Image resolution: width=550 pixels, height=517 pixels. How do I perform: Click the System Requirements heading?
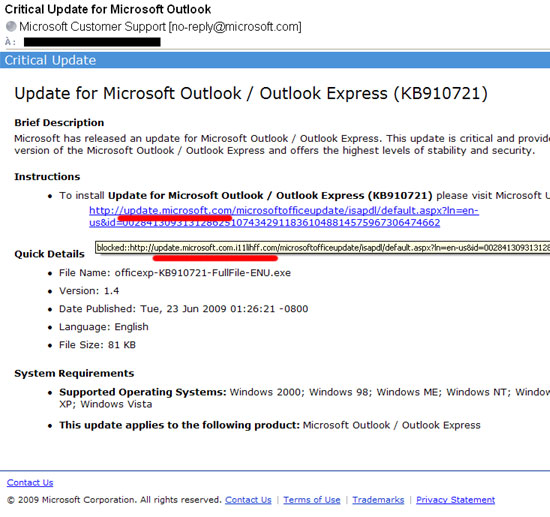(x=74, y=373)
